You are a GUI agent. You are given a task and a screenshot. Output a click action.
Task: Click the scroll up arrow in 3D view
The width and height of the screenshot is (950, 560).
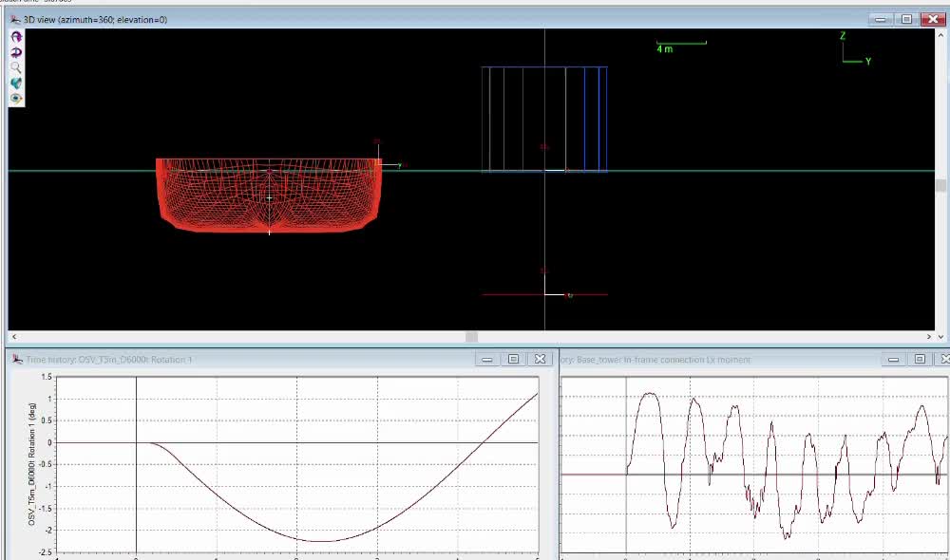[x=940, y=35]
